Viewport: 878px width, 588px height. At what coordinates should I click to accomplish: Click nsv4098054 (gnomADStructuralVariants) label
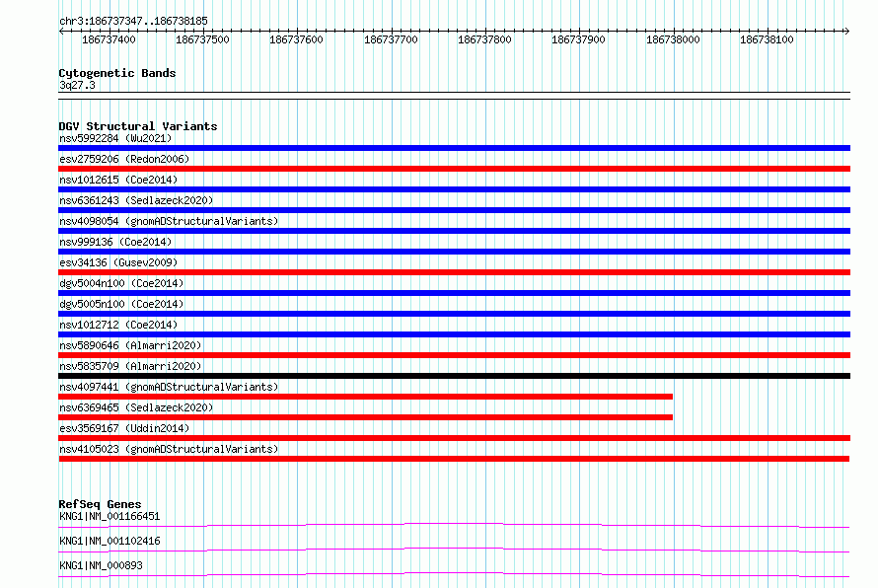click(x=169, y=221)
